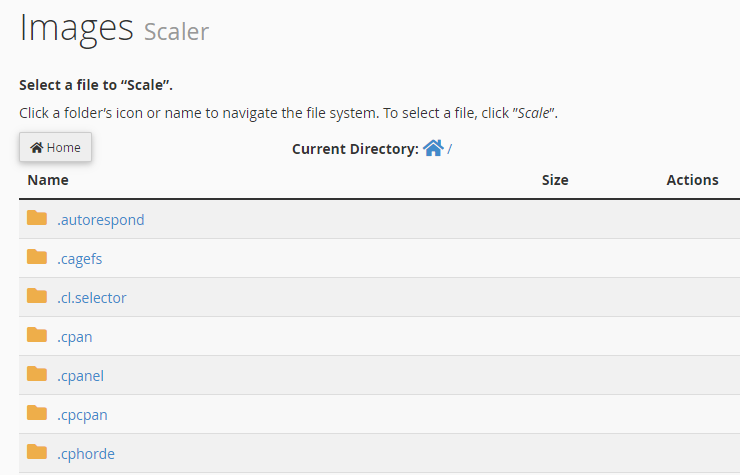
Task: Click the Actions column header
Action: point(692,180)
